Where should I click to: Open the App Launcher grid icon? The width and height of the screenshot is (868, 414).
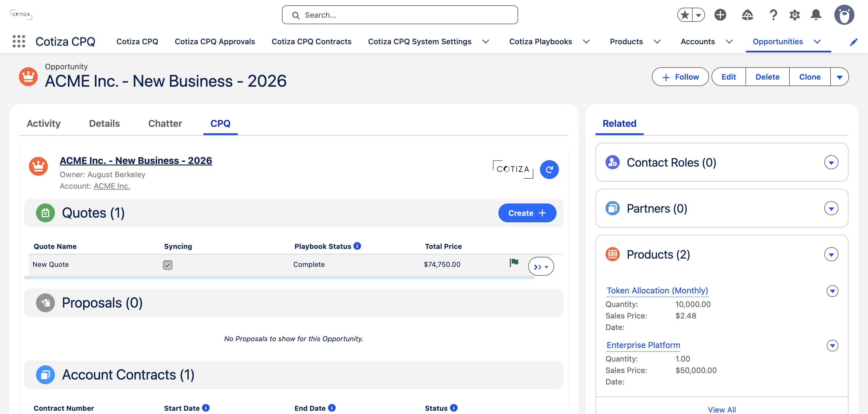19,41
